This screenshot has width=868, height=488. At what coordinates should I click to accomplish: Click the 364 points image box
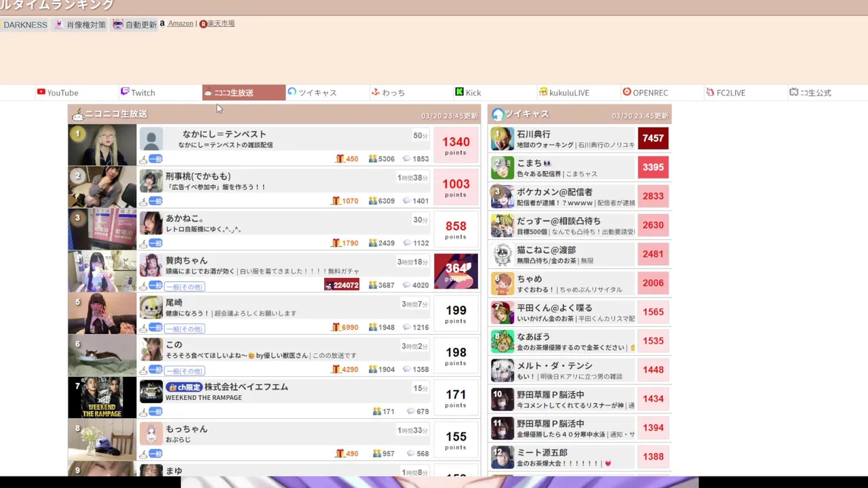(456, 271)
